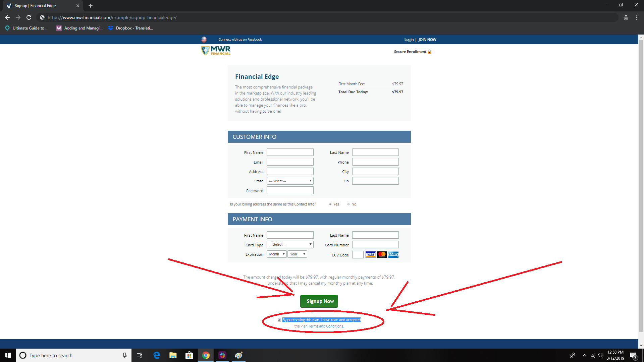
Task: Open the expiration Month dropdown
Action: 276,254
